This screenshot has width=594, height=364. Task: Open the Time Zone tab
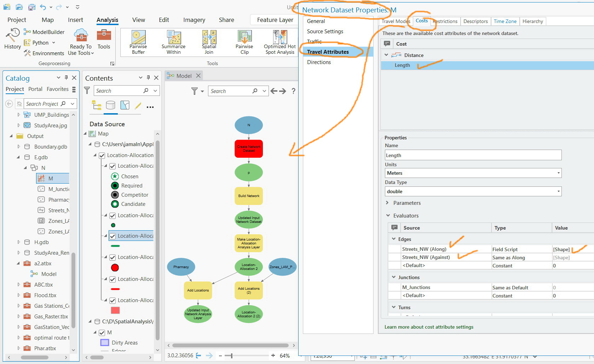coord(505,21)
